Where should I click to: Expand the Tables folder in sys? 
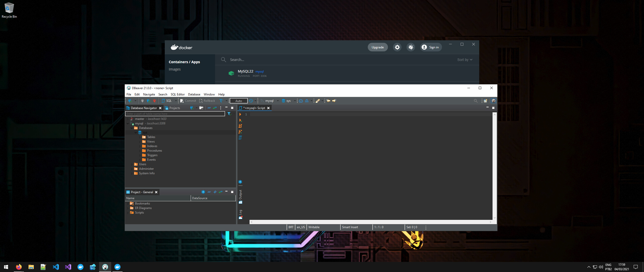[140, 137]
